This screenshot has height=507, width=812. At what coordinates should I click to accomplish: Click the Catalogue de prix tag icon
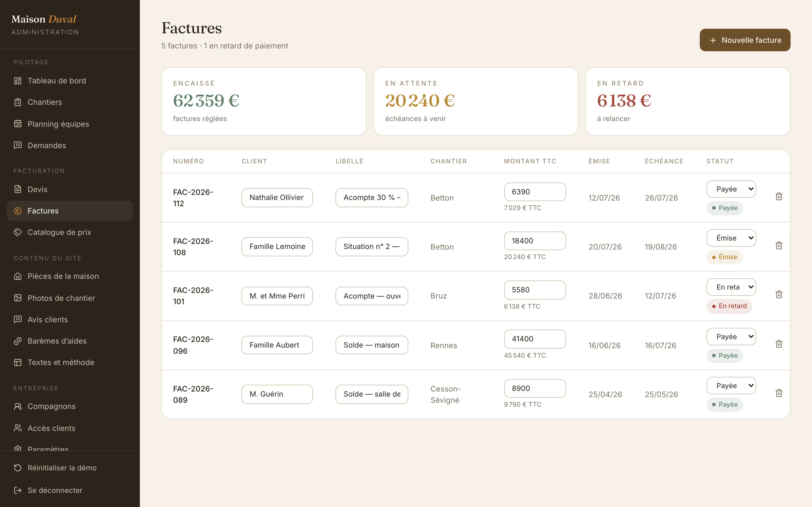coord(18,232)
